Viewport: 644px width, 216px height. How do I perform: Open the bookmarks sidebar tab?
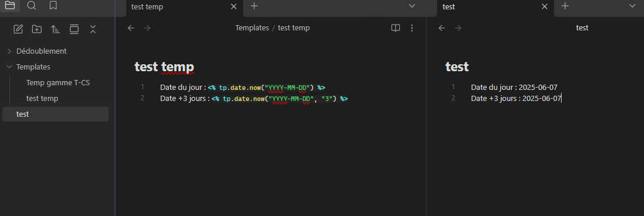pyautogui.click(x=53, y=6)
